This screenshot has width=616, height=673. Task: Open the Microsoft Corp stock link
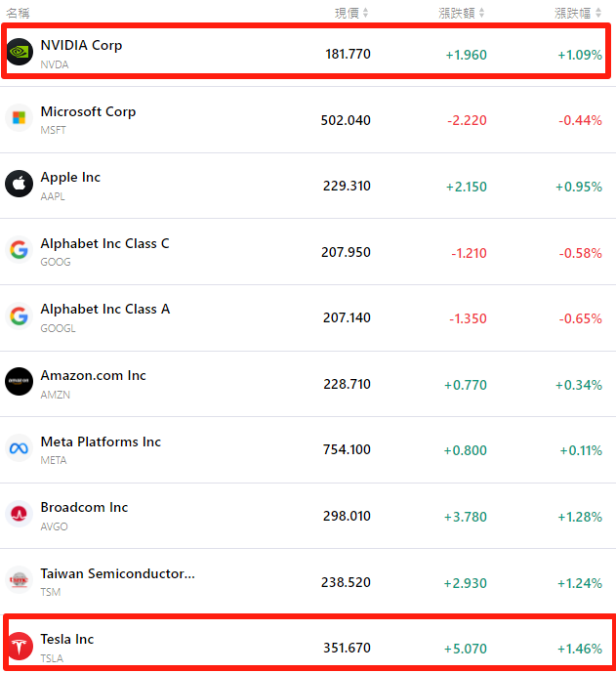coord(88,111)
